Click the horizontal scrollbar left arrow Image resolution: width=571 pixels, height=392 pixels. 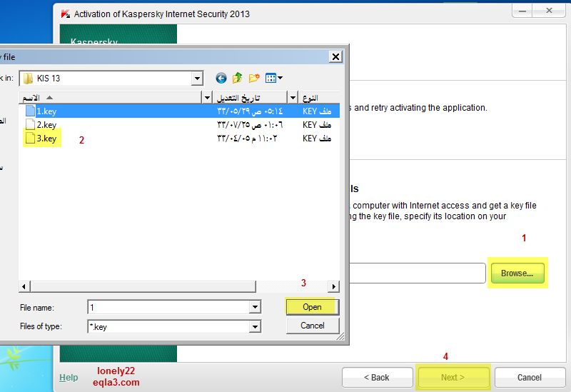point(24,286)
